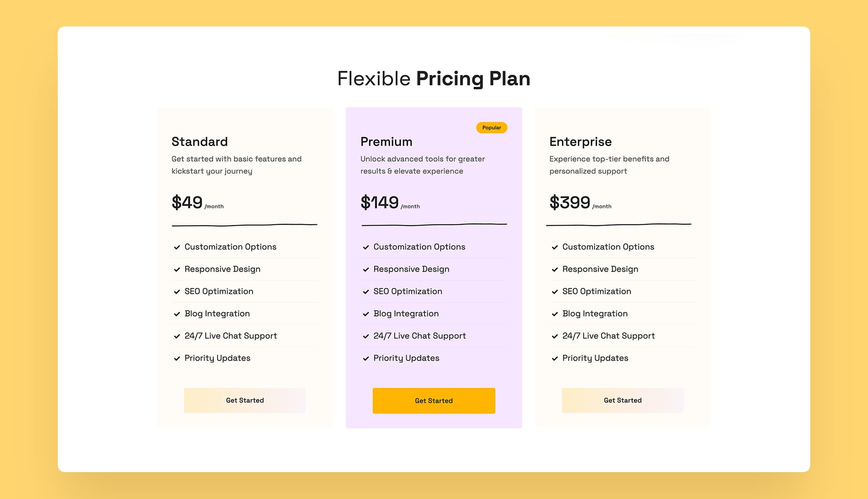Click checkmark beside Enterprise SEO Optimization
This screenshot has height=499, width=868.
pos(555,292)
